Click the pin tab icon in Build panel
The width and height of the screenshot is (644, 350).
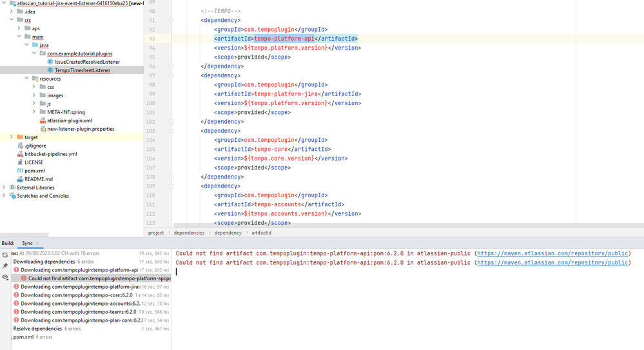(5, 266)
